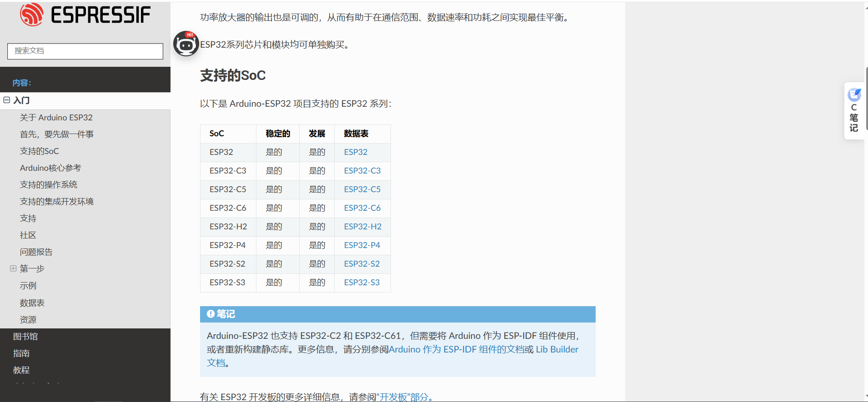
Task: Collapse the 入门 section
Action: tap(7, 100)
